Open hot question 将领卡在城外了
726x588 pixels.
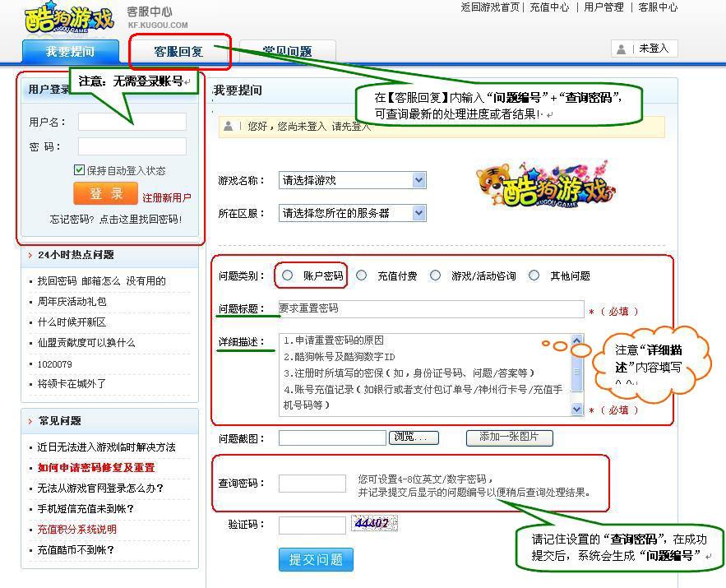coord(72,384)
